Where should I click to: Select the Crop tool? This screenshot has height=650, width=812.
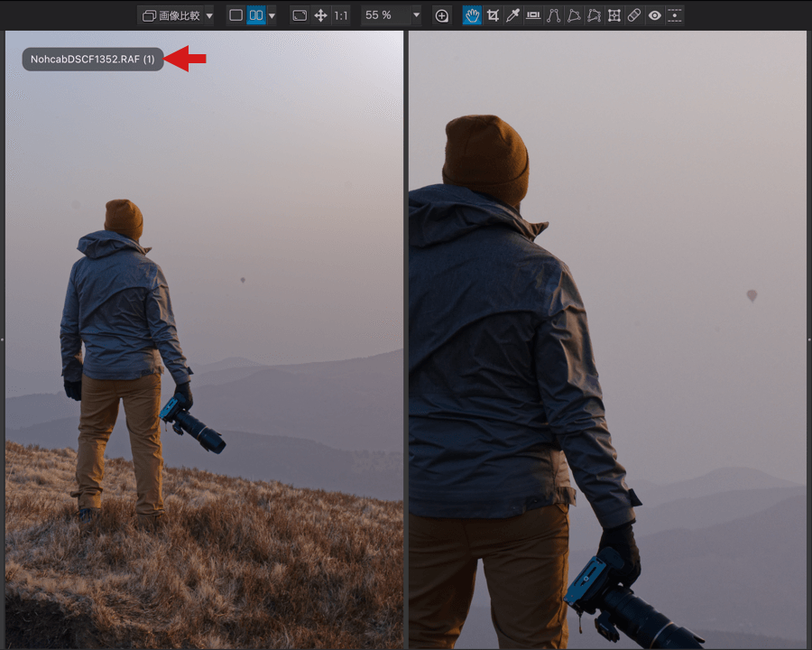(x=493, y=15)
